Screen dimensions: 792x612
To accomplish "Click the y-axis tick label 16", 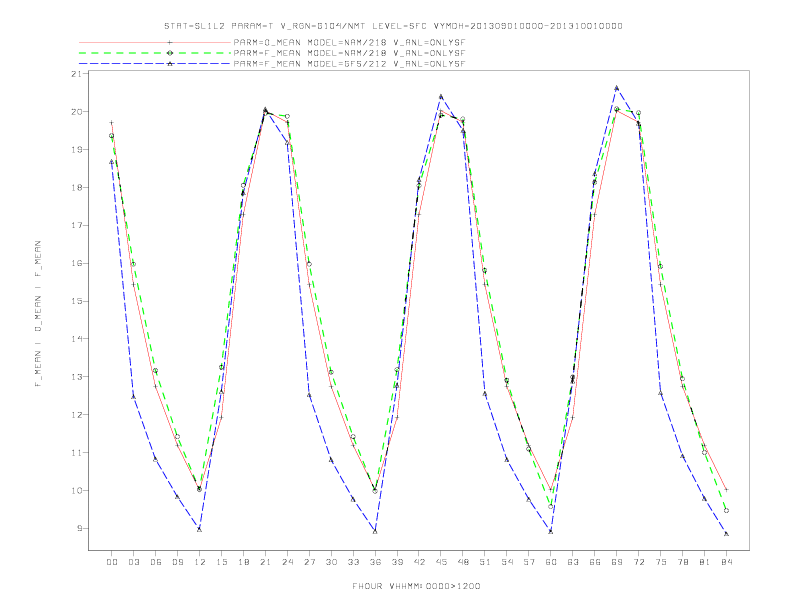I will point(76,263).
